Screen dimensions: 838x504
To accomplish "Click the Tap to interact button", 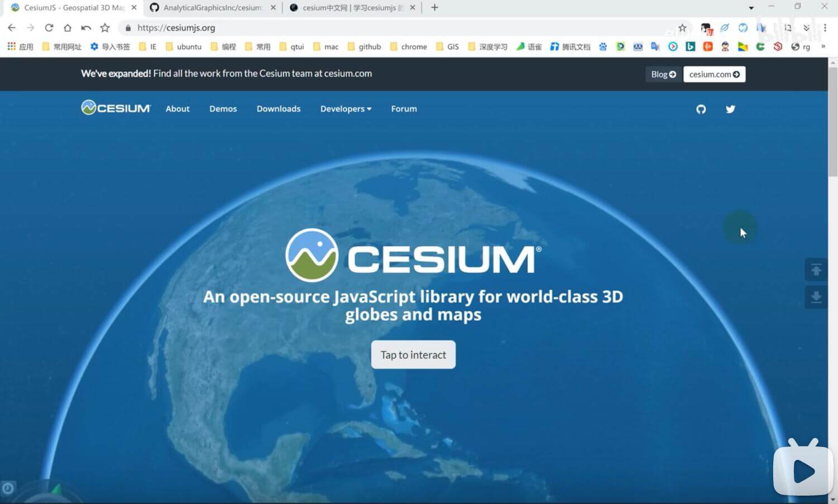I will point(413,354).
